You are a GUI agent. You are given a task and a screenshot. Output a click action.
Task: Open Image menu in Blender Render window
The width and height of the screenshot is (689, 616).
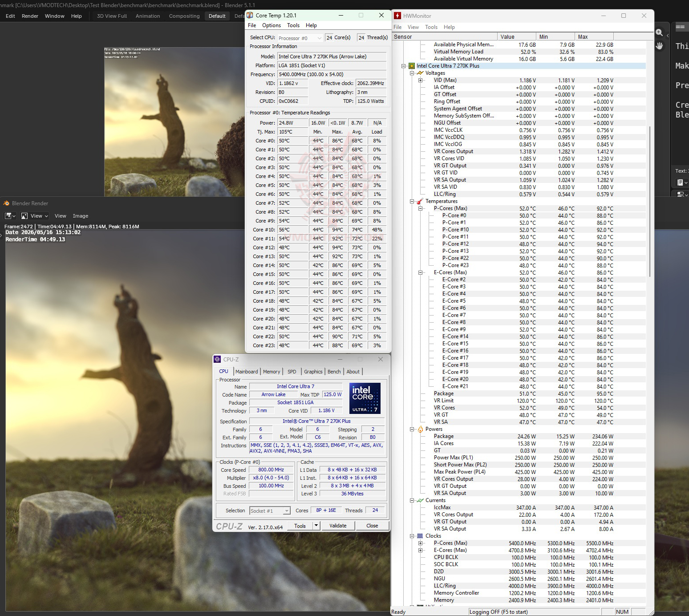81,216
